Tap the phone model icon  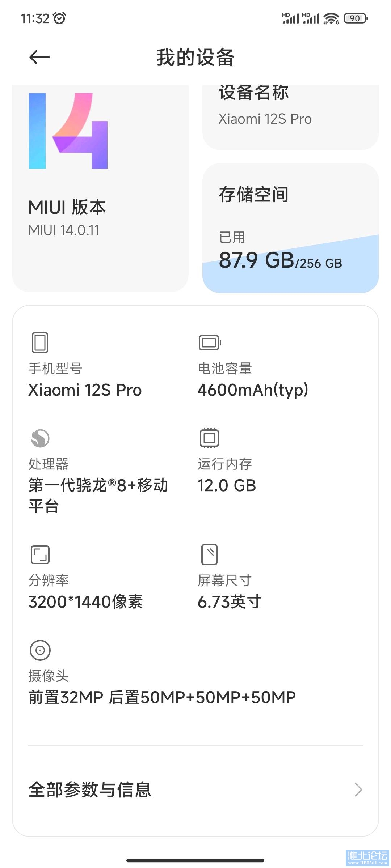pyautogui.click(x=40, y=342)
